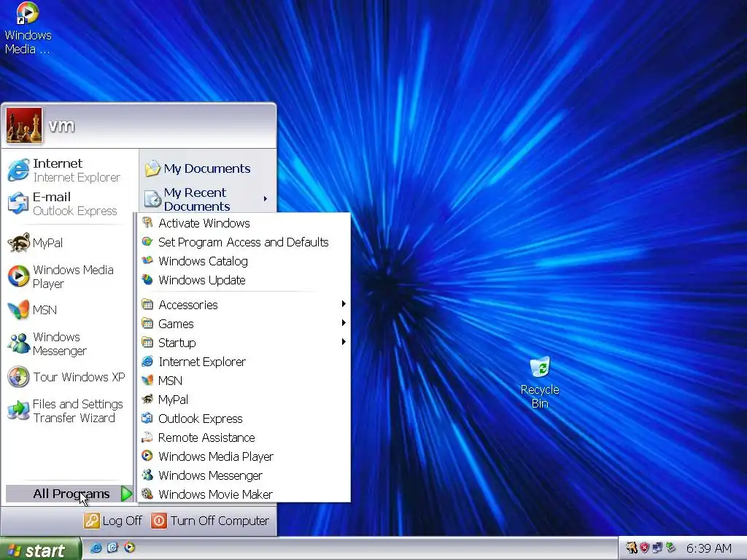Click the Log Off button
Viewport: 747px width, 560px height.
point(113,521)
